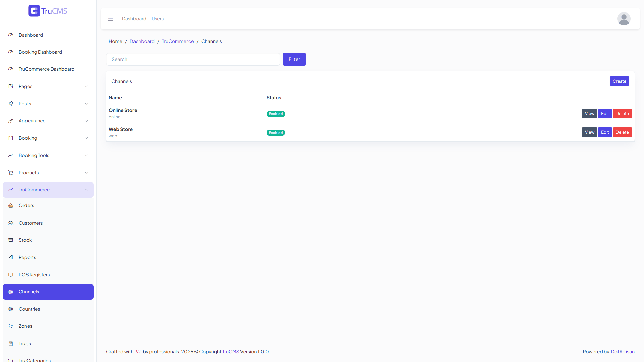This screenshot has width=644, height=362.
Task: Open the DotArtisan footer link
Action: [x=623, y=352]
